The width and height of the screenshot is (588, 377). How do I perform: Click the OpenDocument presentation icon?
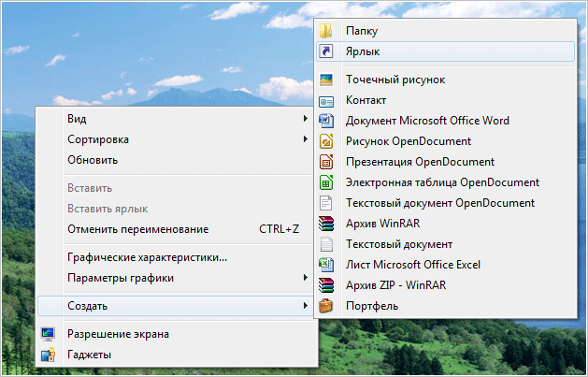tap(326, 162)
